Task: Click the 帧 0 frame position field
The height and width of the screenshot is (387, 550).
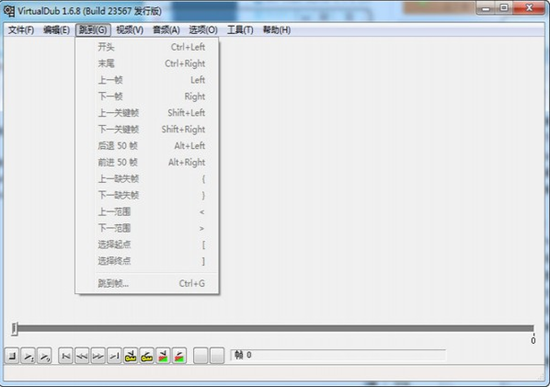Action: [338, 355]
